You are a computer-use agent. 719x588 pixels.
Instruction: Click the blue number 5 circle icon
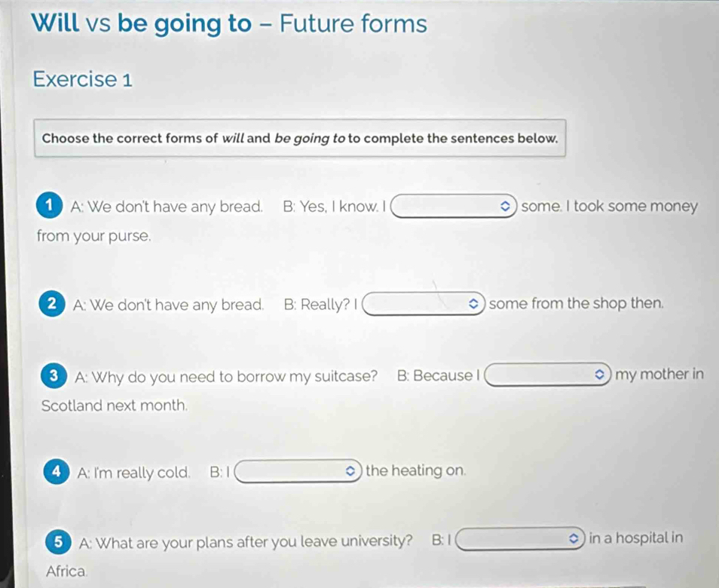tap(58, 542)
